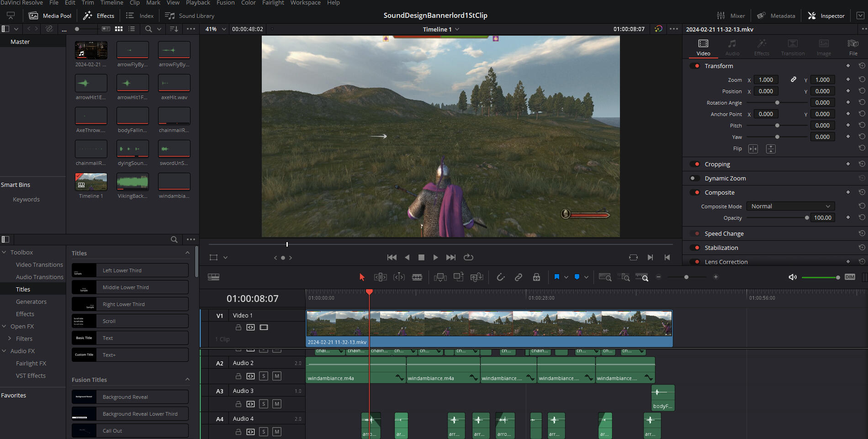
Task: Open the Timeline 1 name dropdown
Action: tap(441, 29)
